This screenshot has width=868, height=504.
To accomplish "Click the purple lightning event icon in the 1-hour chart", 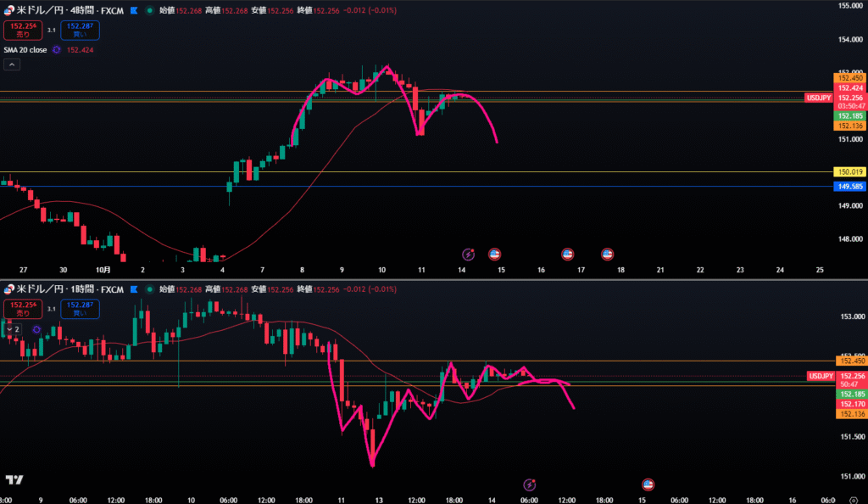I will pos(530,484).
